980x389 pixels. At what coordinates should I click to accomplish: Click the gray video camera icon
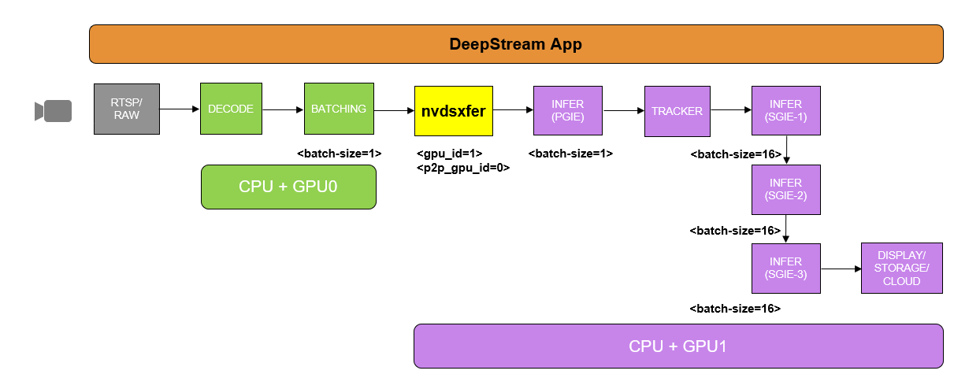pyautogui.click(x=54, y=111)
